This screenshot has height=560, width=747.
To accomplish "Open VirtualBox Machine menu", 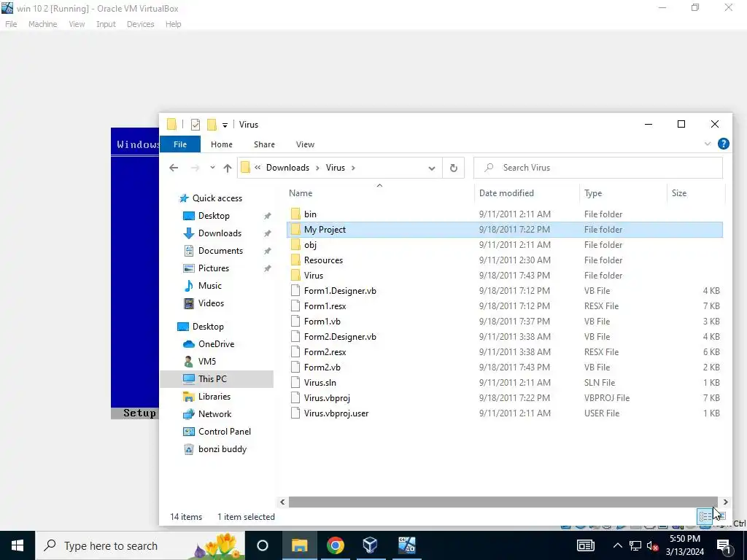I will 43,24.
